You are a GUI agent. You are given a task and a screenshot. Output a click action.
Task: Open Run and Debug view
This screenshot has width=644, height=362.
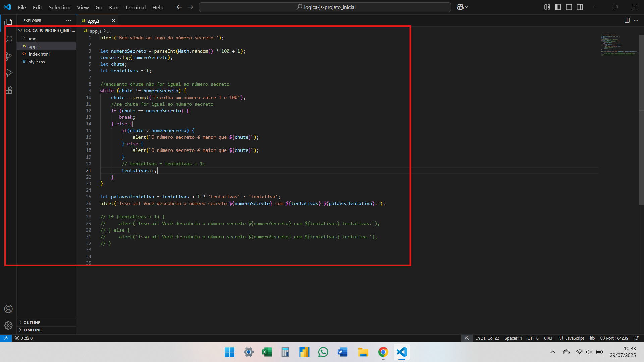(9, 73)
